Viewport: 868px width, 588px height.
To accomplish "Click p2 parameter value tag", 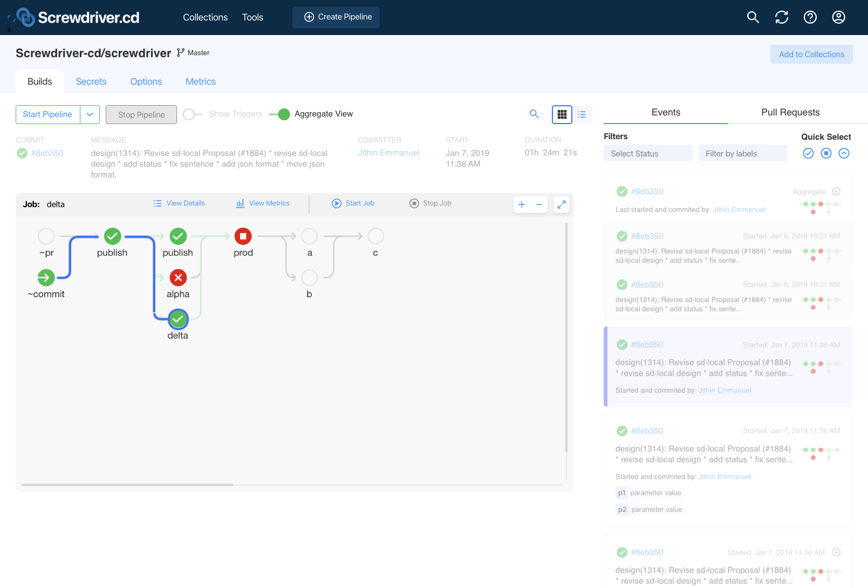I will click(651, 510).
